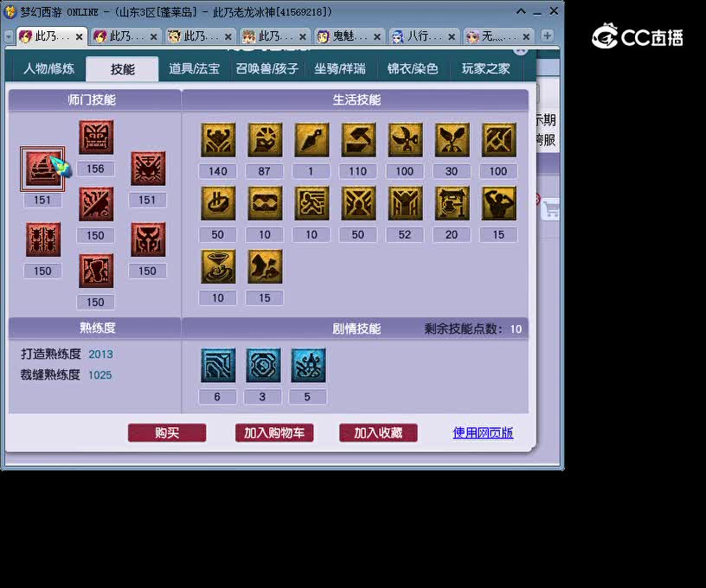Select the life skill icon above the last 100
This screenshot has height=588, width=706.
[499, 140]
